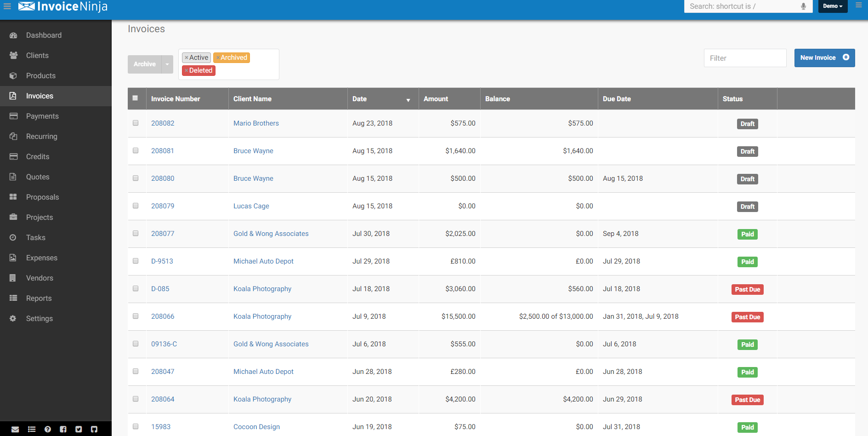The width and height of the screenshot is (868, 436).
Task: Open the help question mark icon
Action: point(48,429)
